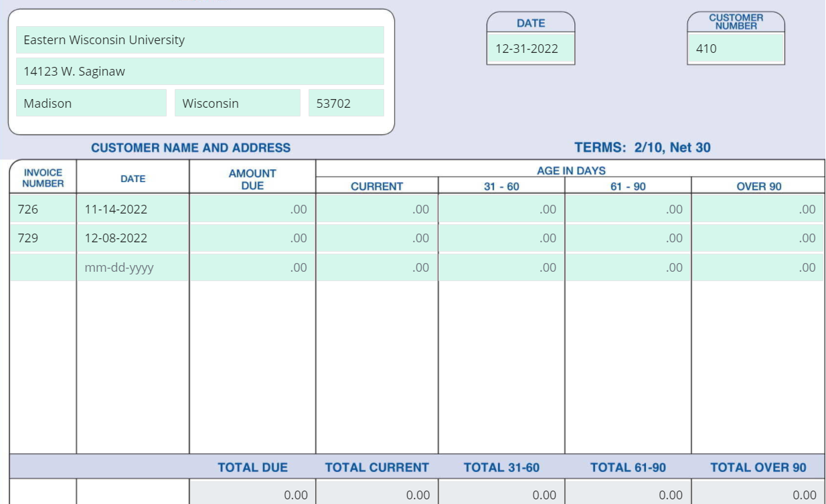The width and height of the screenshot is (826, 504).
Task: Select the date 11-14-2022 for invoice 726
Action: 131,208
